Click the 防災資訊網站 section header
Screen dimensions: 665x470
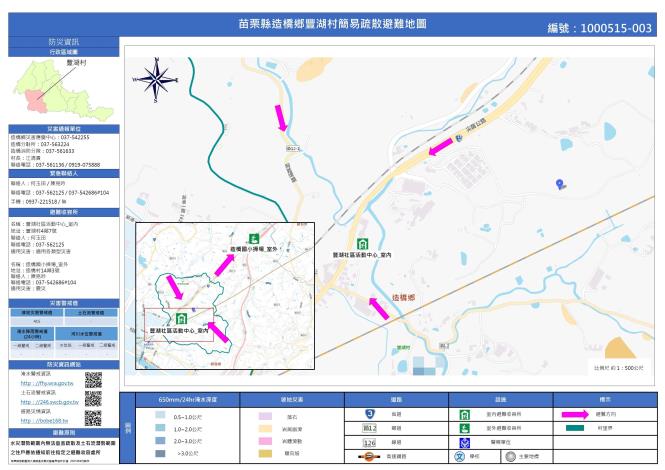64,364
